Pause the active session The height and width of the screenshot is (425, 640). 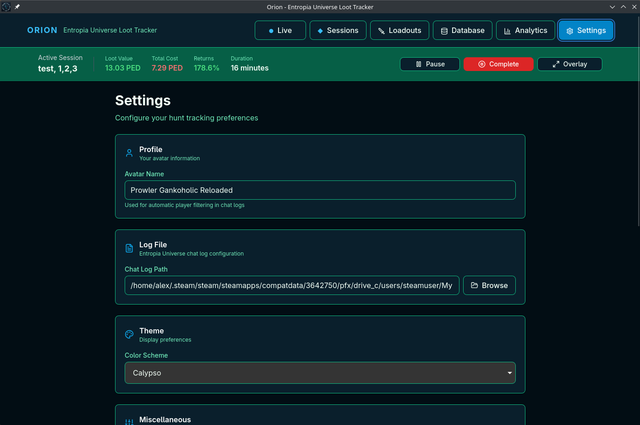(430, 64)
